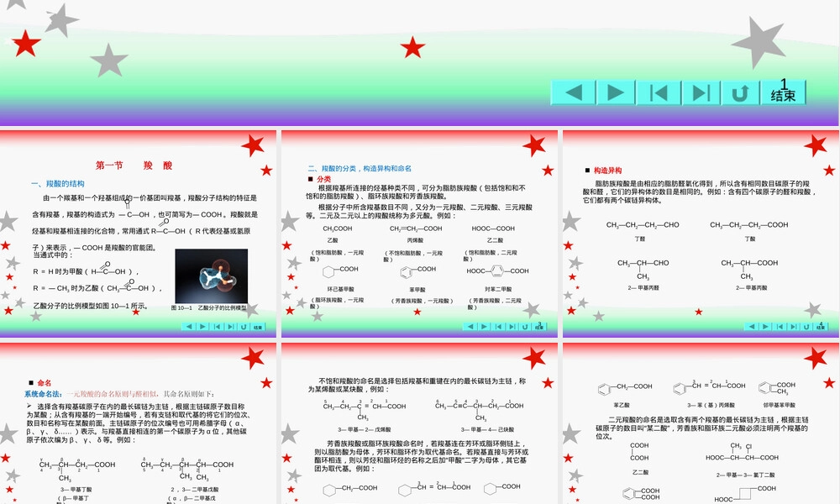First-slide icon on the 构造异构 slide
The image size is (840, 504).
pos(780,327)
